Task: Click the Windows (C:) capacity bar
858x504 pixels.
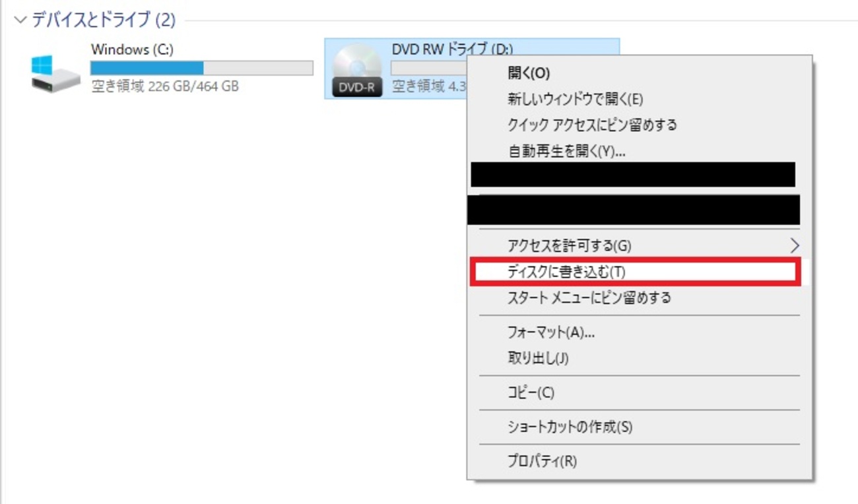Action: point(202,68)
